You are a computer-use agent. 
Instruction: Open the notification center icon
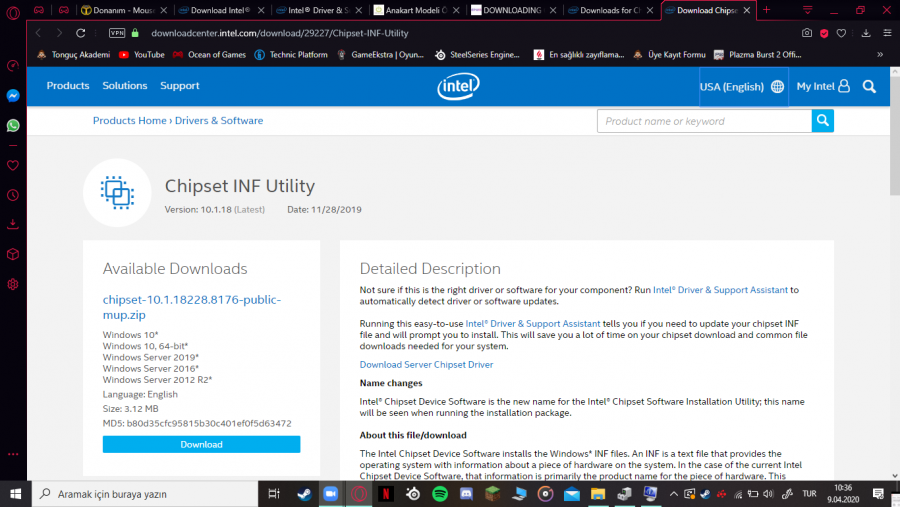[878, 494]
